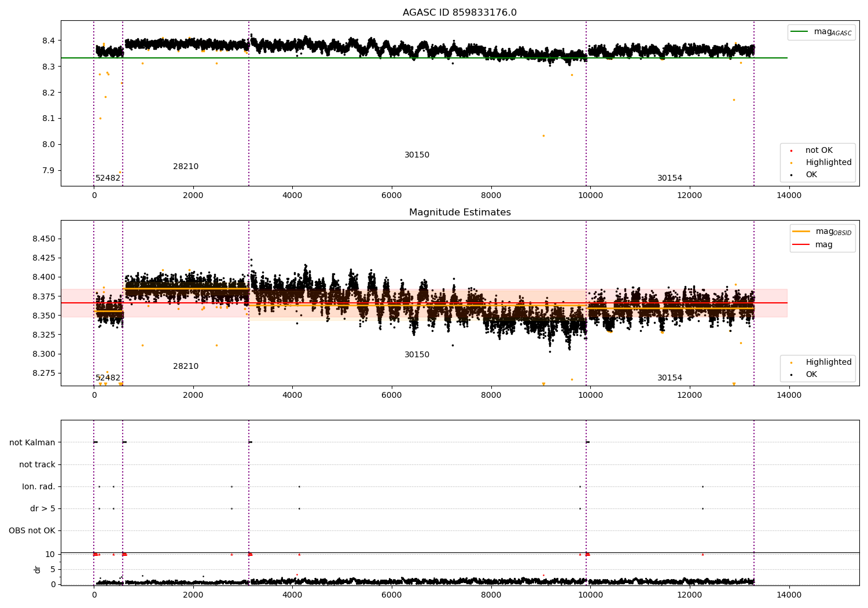Click the "not track" axis label
This screenshot has height=608, width=868.
pyautogui.click(x=37, y=464)
